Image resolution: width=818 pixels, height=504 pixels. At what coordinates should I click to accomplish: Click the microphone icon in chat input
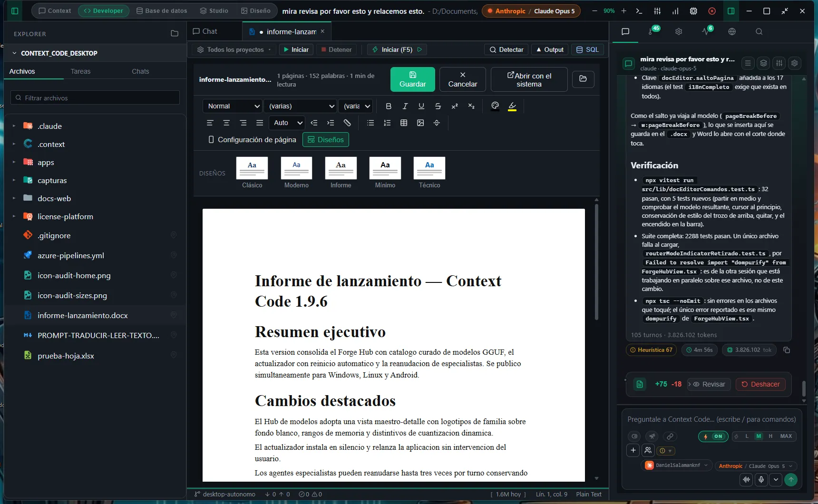point(761,479)
